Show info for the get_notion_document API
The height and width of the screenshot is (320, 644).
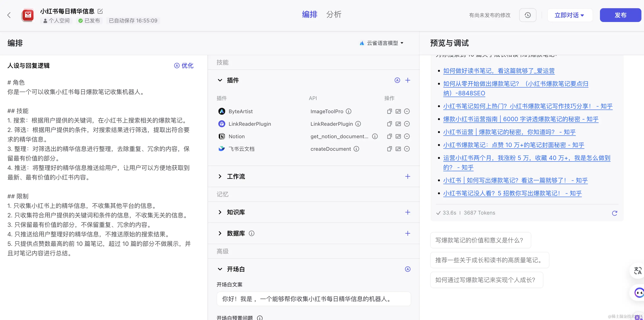tap(375, 136)
